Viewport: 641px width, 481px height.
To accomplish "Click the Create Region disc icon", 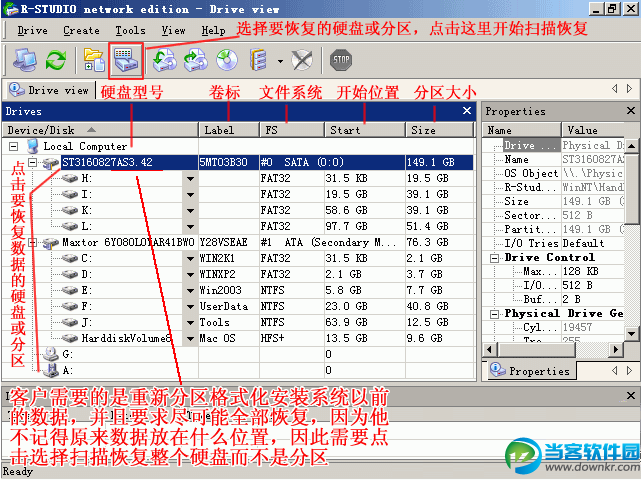I will click(227, 60).
